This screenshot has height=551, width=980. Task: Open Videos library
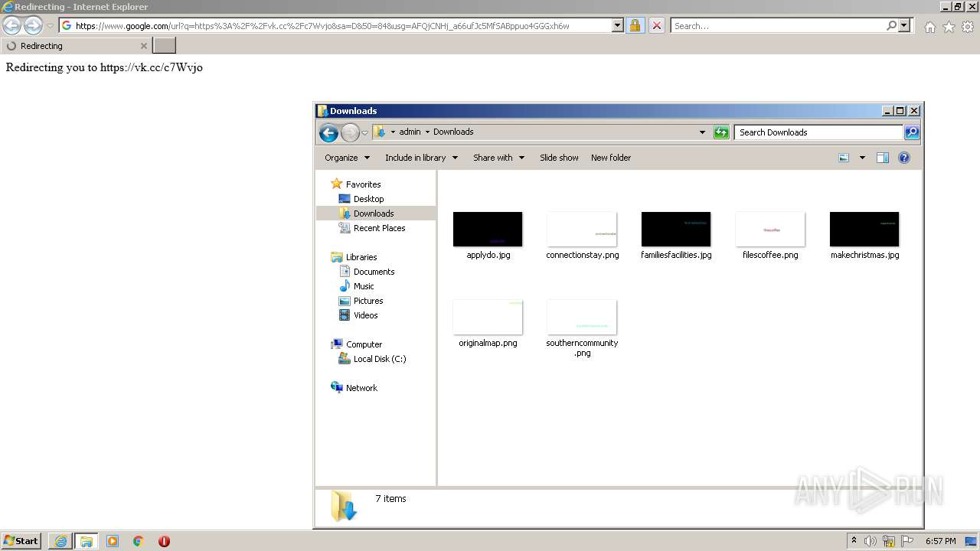click(365, 315)
